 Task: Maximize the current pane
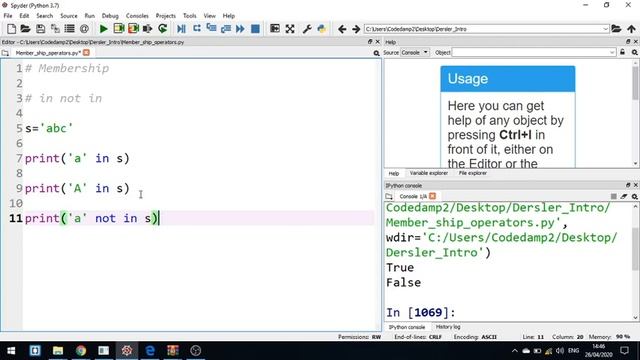click(x=275, y=29)
